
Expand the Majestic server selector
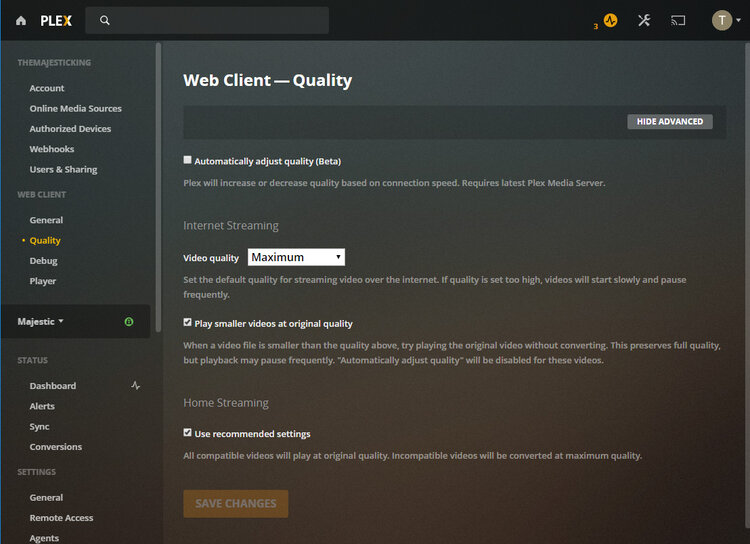pos(41,322)
